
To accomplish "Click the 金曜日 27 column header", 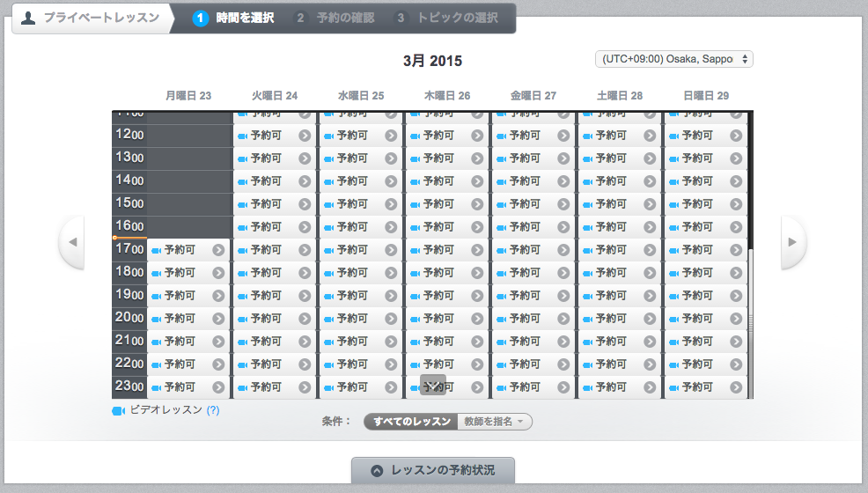I will pyautogui.click(x=533, y=96).
